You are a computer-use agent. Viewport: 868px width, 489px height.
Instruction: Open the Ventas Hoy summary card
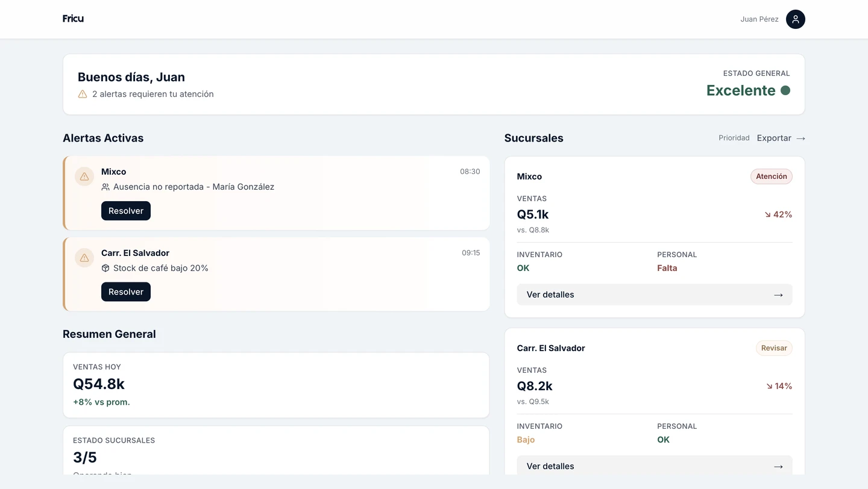pyautogui.click(x=276, y=385)
